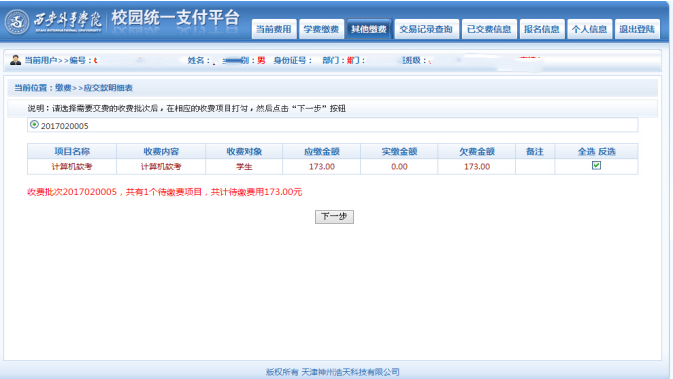673x379 pixels.
Task: Open the 学费缴费 tab
Action: coord(321,29)
